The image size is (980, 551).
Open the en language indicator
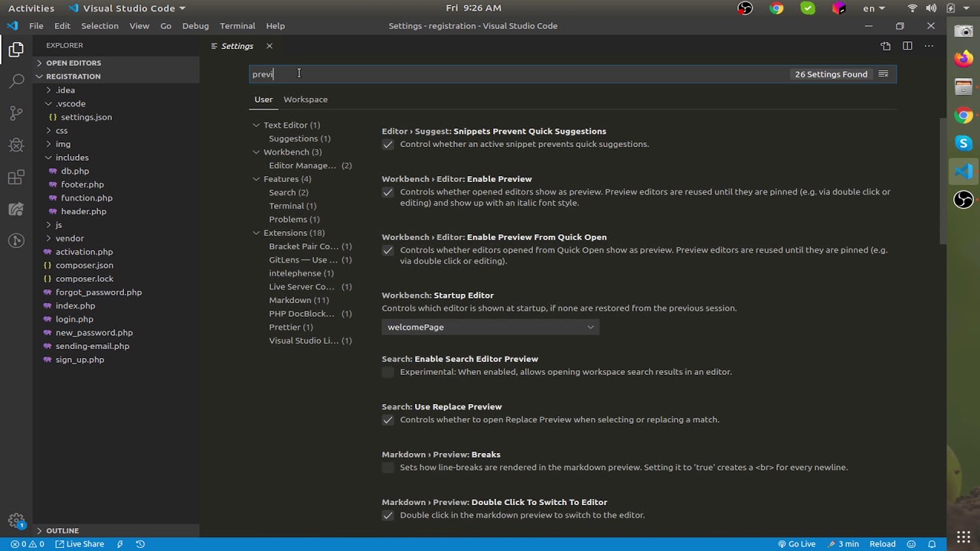click(x=874, y=8)
